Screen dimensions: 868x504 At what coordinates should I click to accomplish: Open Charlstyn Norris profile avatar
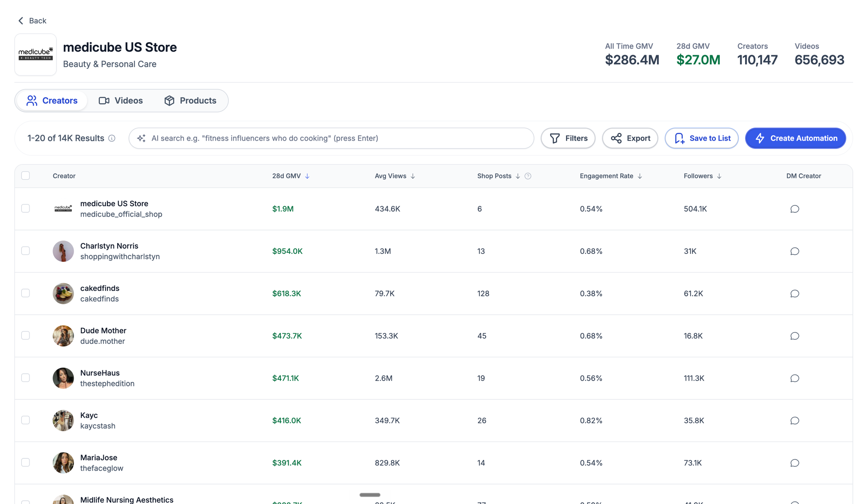pos(63,251)
